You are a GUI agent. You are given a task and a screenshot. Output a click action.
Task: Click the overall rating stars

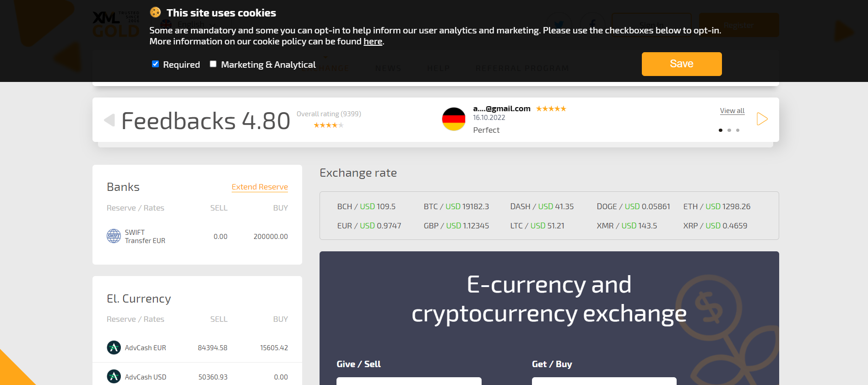(x=328, y=125)
